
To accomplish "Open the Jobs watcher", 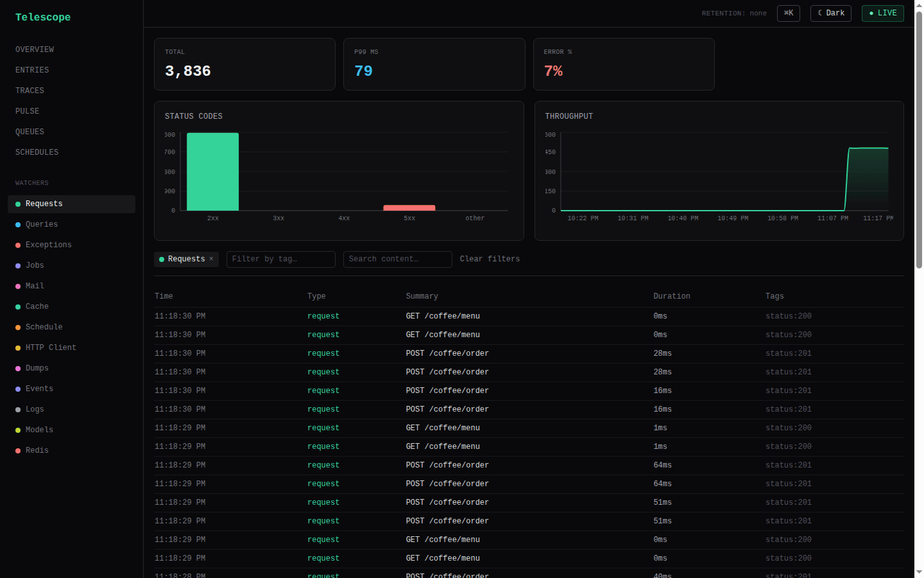I will coord(71,265).
